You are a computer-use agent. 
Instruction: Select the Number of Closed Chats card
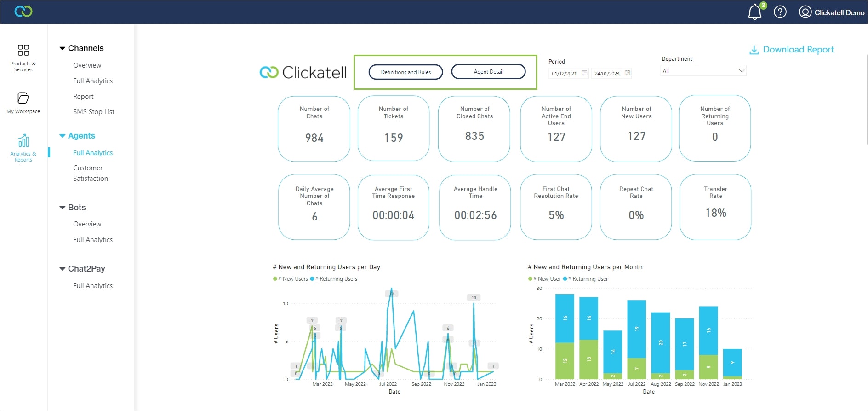point(474,129)
